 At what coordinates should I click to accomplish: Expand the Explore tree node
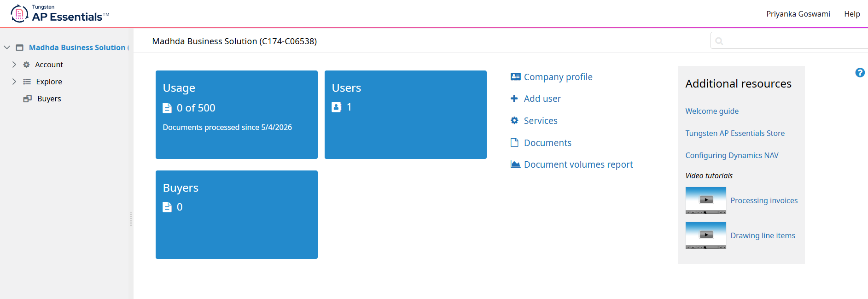(x=14, y=82)
